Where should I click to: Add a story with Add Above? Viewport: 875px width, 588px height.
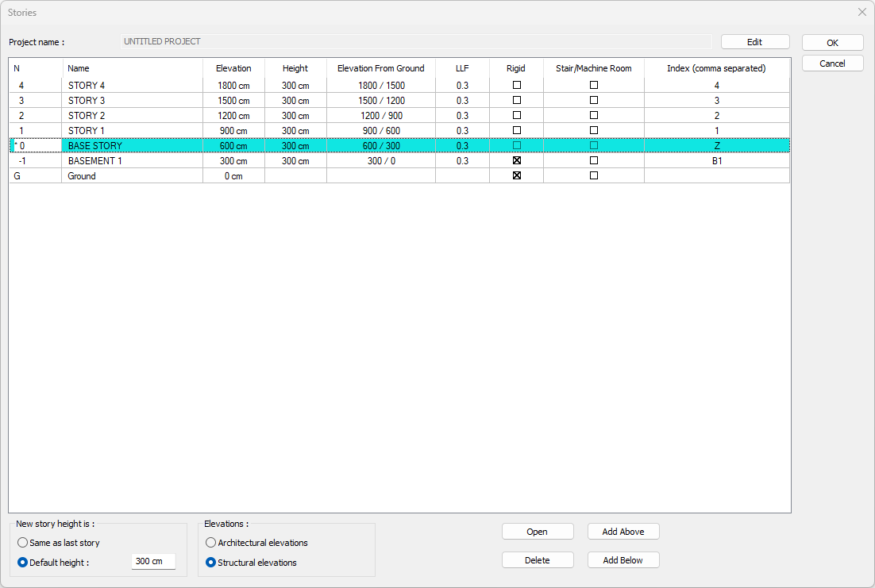point(623,532)
